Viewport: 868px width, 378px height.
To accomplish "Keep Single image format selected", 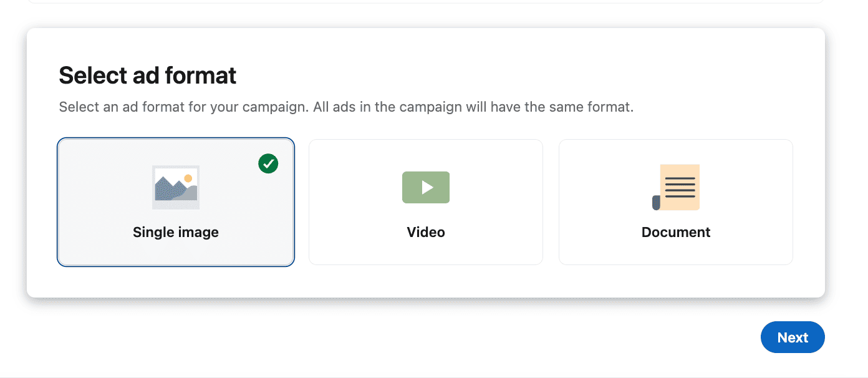I will pyautogui.click(x=175, y=201).
